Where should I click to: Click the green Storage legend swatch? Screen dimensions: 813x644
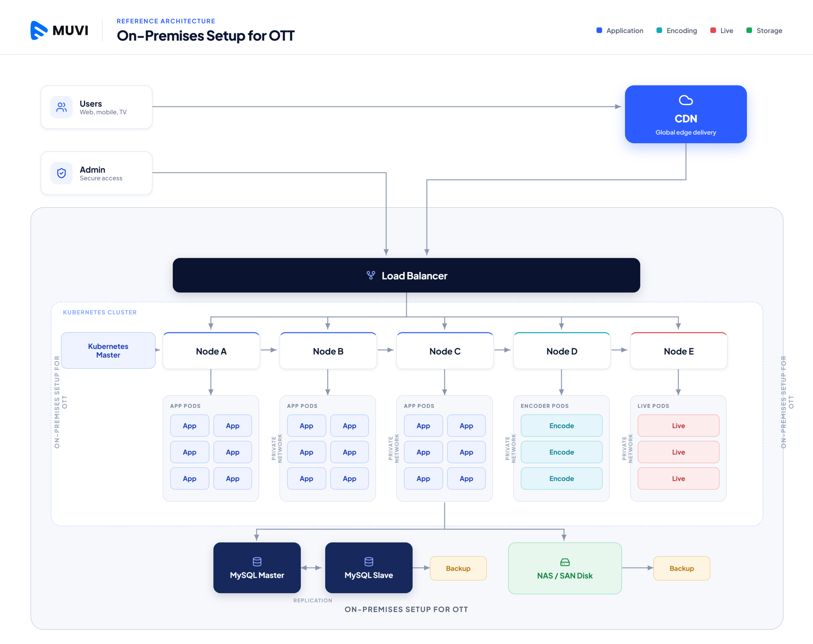pyautogui.click(x=749, y=30)
